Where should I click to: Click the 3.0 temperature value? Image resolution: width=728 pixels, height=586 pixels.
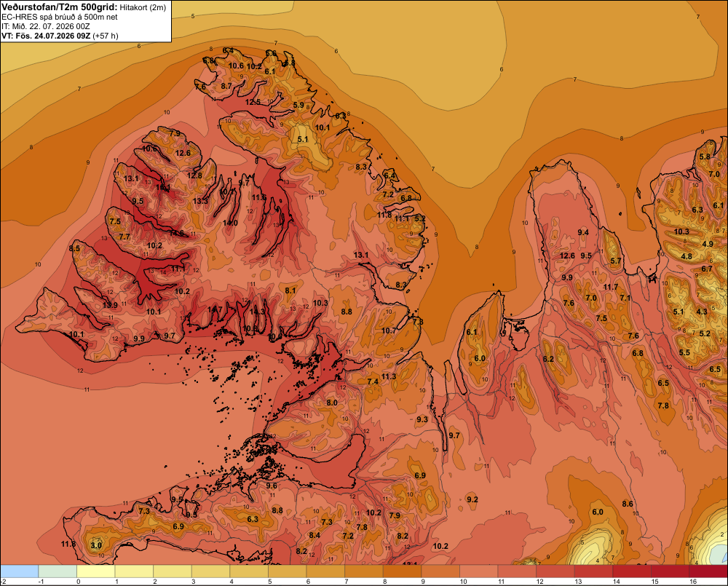coord(96,545)
